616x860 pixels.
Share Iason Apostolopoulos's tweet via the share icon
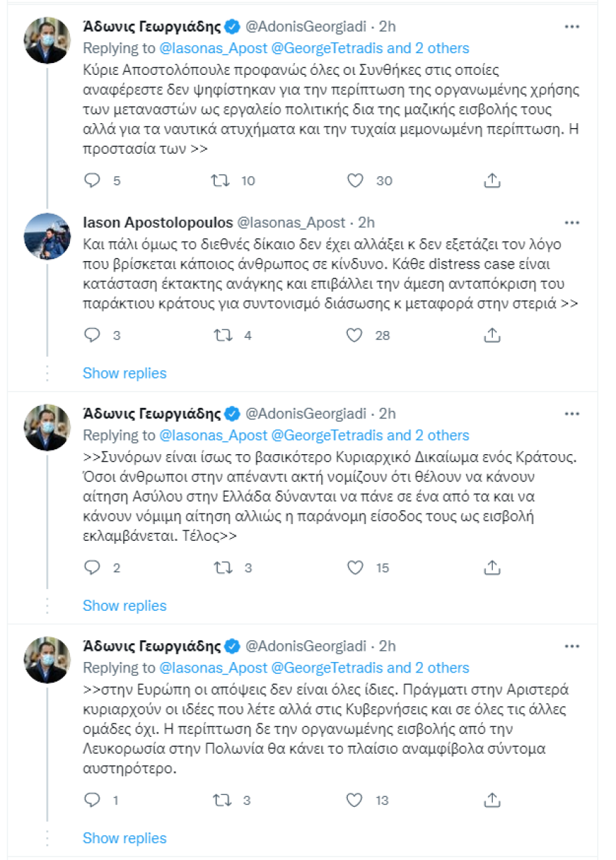coord(492,334)
